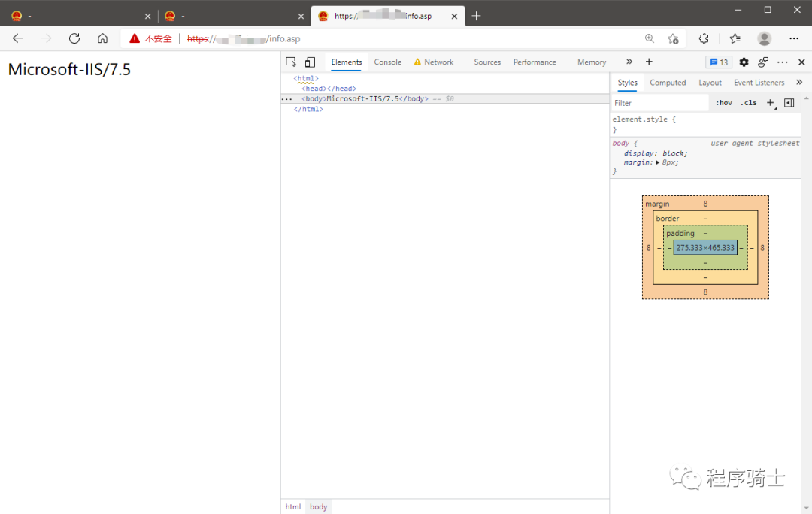This screenshot has height=514, width=812.
Task: Switch to the Console tab
Action: pos(388,62)
